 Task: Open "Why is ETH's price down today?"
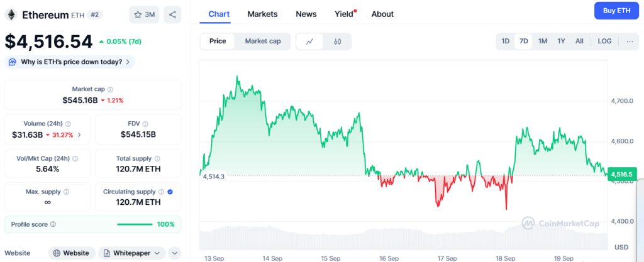click(x=70, y=62)
